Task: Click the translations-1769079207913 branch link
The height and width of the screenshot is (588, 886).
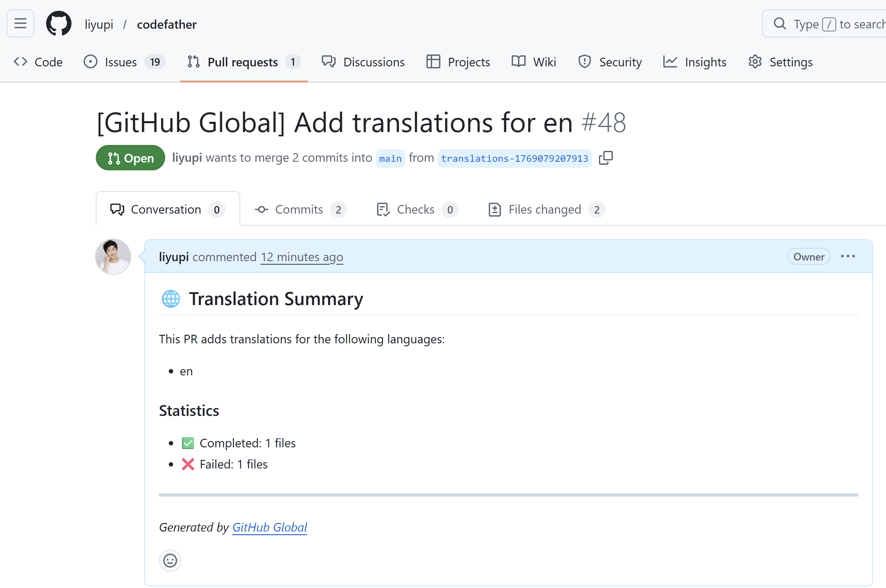Action: [514, 158]
